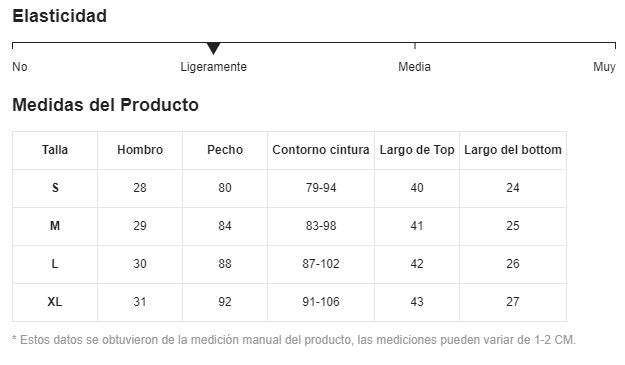Click the 'Talla' column header
Image resolution: width=625 pixels, height=365 pixels.
click(55, 150)
